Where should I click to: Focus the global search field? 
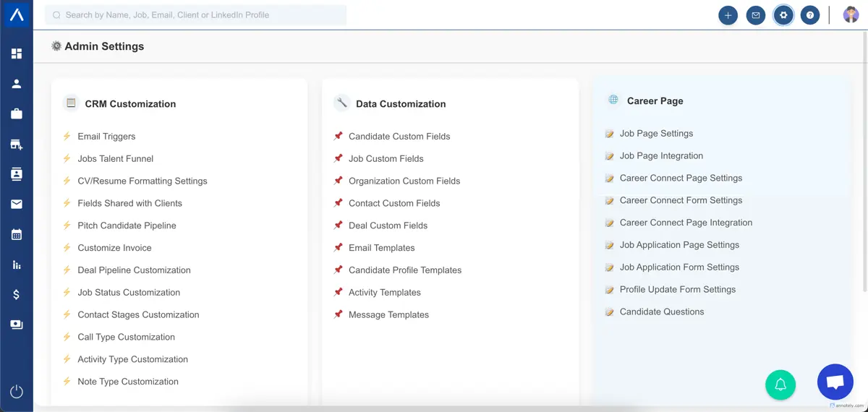(x=196, y=14)
